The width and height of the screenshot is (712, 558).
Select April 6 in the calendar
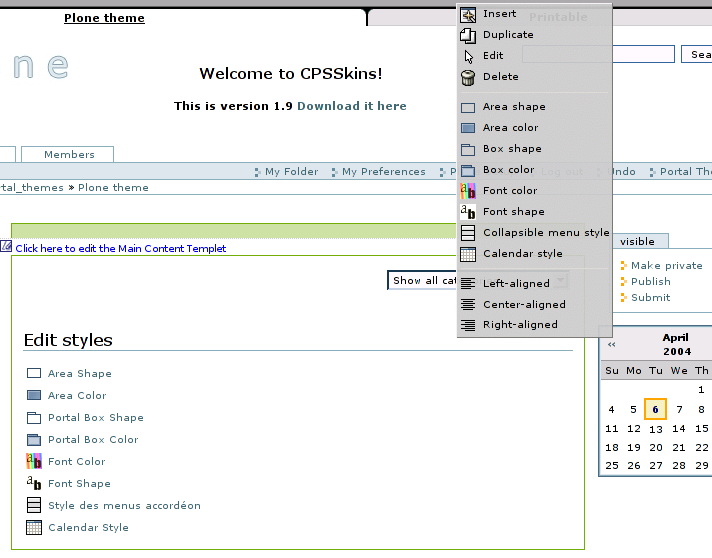click(x=655, y=409)
